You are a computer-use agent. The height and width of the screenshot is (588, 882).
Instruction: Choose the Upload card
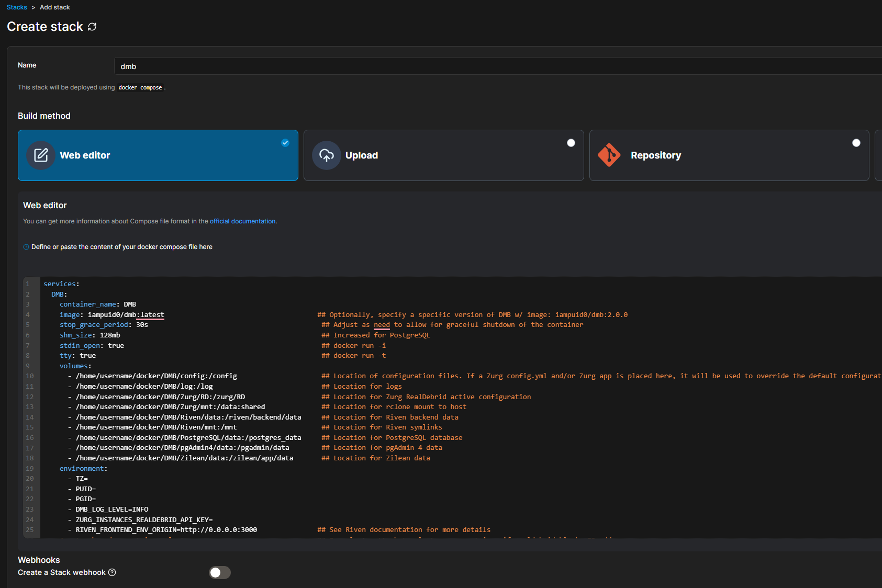(444, 155)
